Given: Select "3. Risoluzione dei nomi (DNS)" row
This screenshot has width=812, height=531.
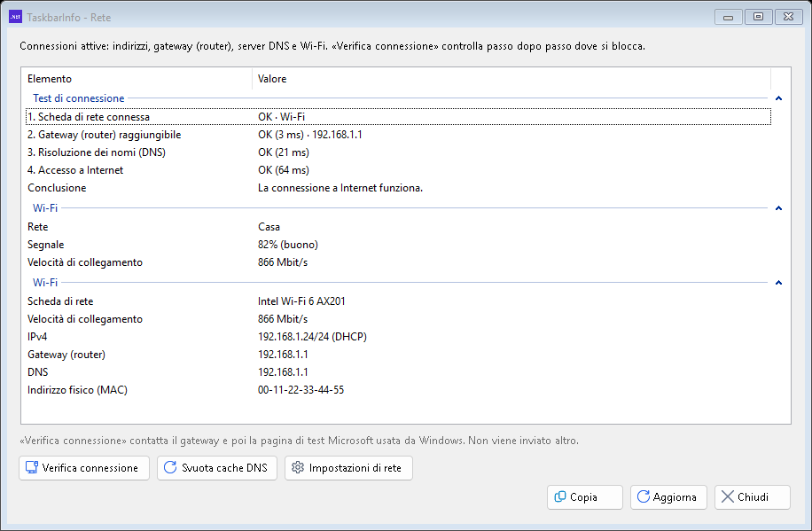Looking at the screenshot, I should 398,152.
